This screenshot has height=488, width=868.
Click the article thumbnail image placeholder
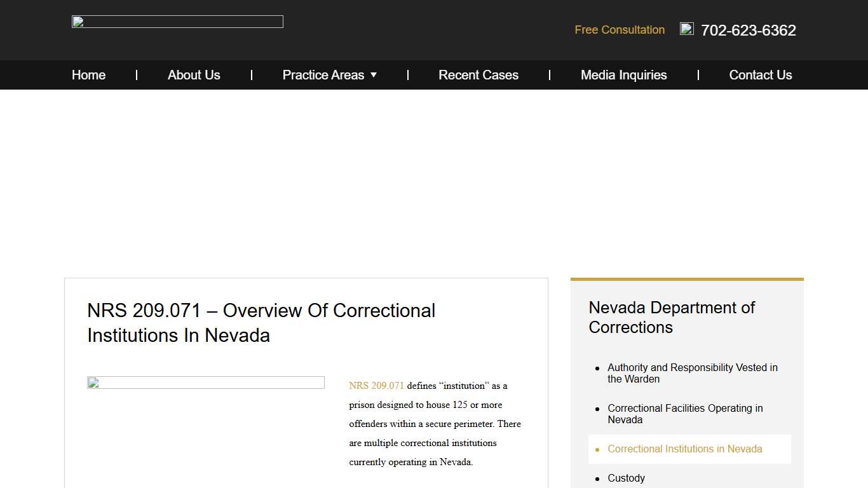tap(206, 382)
